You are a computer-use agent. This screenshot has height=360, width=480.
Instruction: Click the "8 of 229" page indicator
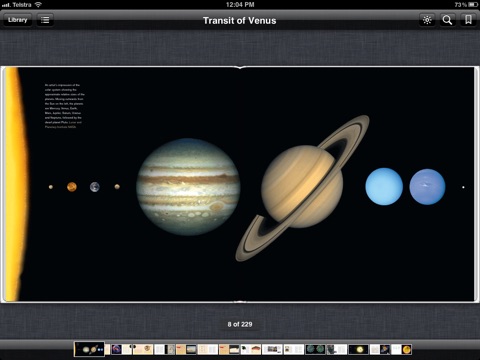[x=240, y=324]
